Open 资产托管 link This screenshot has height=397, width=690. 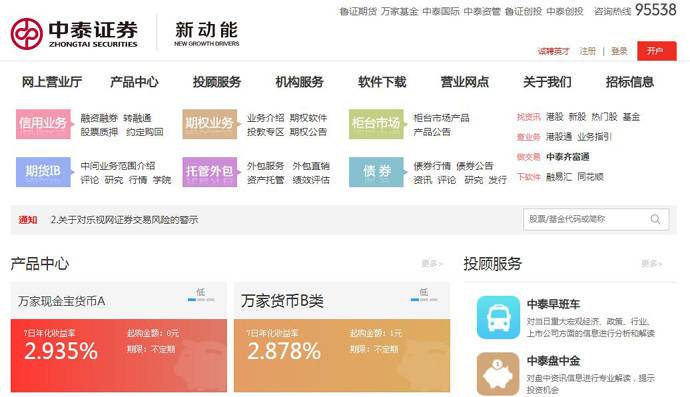click(x=265, y=180)
